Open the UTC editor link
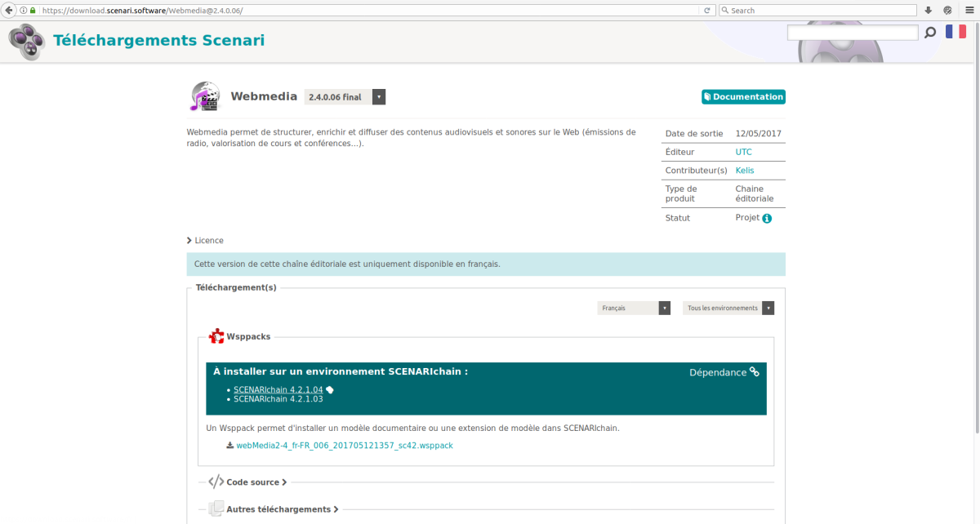 (x=743, y=152)
